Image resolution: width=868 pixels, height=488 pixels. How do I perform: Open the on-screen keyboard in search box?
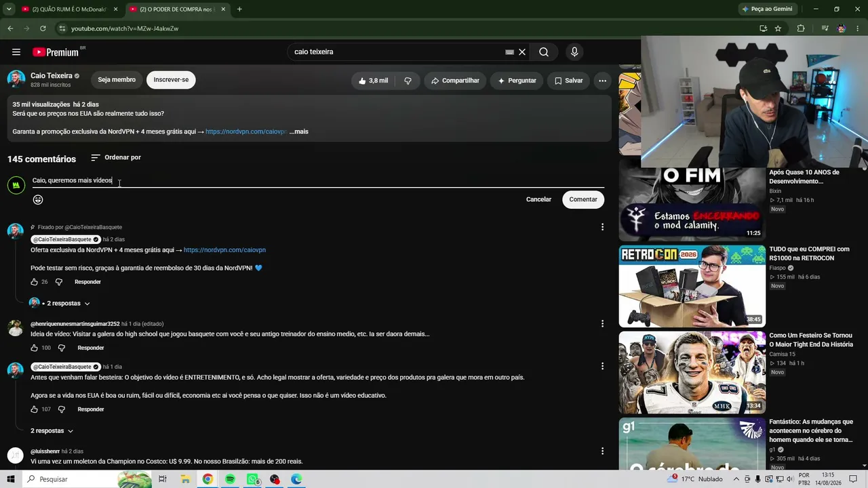(509, 52)
